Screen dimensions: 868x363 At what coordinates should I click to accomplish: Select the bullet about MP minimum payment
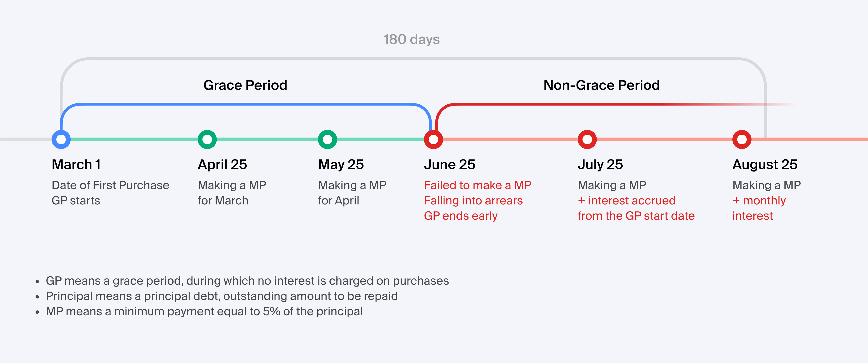(204, 311)
